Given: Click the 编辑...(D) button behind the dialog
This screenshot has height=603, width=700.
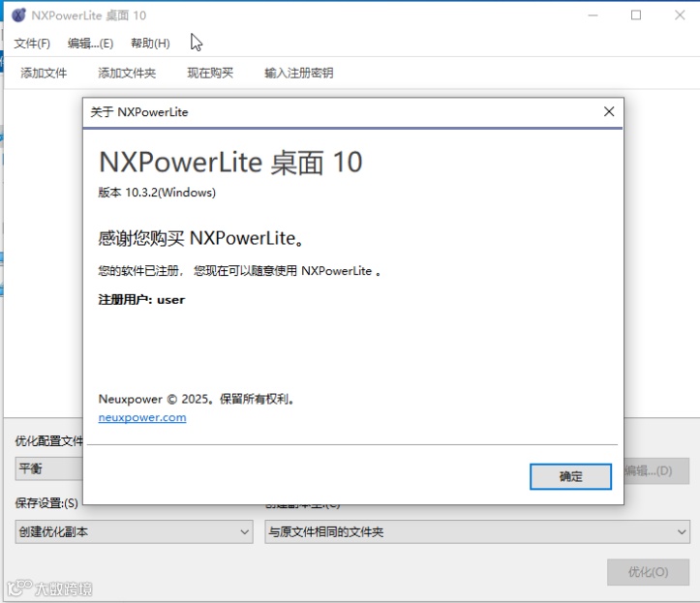Looking at the screenshot, I should 656,471.
